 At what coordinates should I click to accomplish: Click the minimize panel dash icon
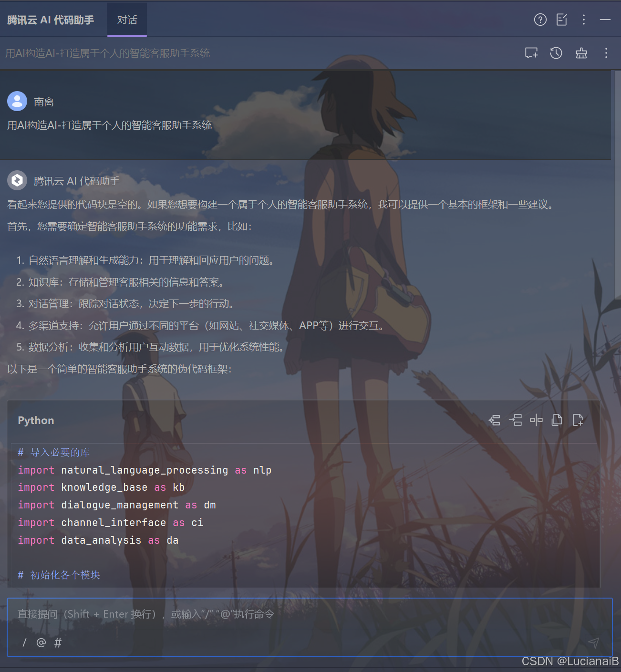[x=605, y=20]
